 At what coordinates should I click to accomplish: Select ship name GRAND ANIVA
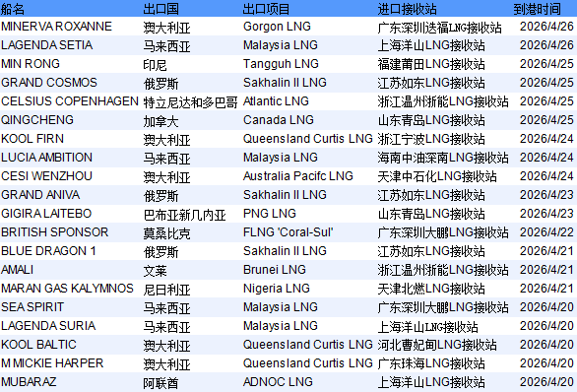point(40,195)
